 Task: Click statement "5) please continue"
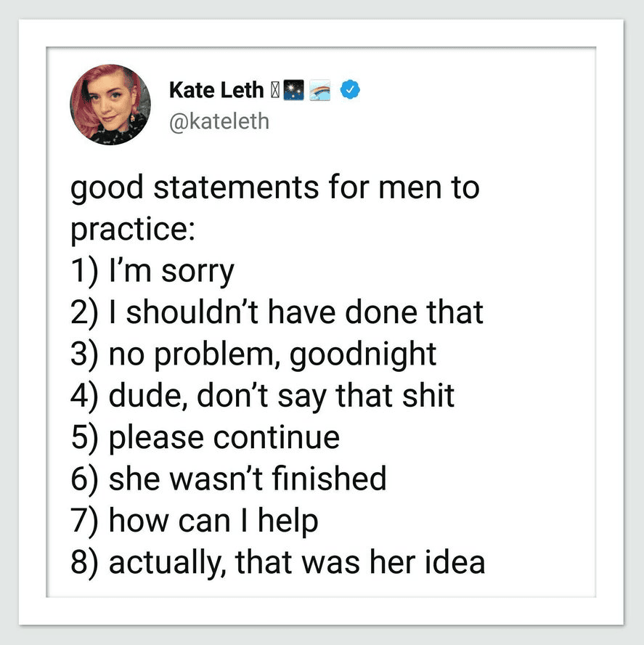pyautogui.click(x=205, y=437)
